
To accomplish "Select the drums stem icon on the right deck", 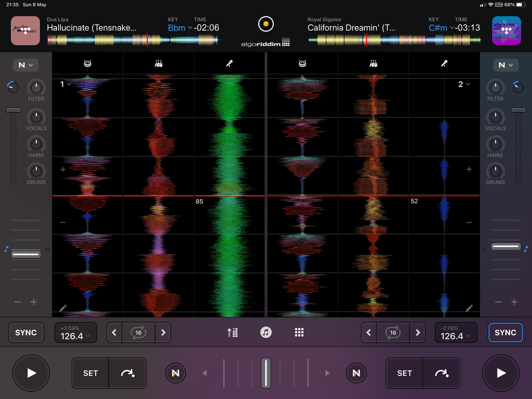I will coord(302,63).
